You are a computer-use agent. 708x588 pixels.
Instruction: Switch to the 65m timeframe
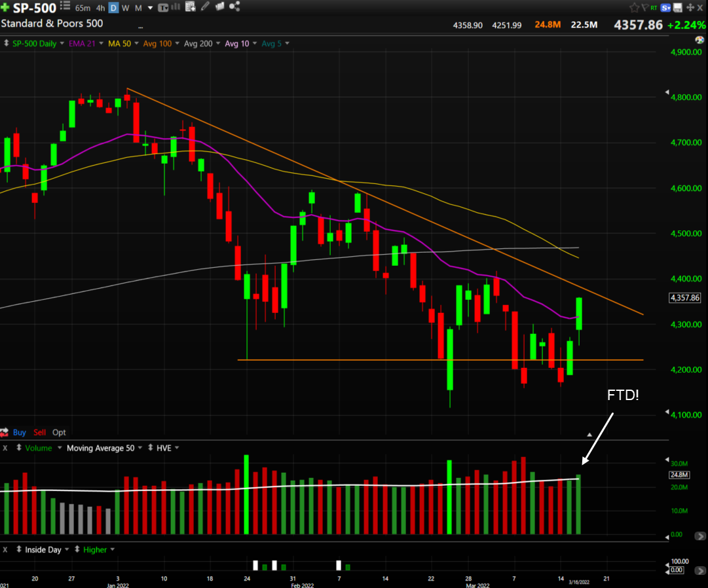pos(83,8)
